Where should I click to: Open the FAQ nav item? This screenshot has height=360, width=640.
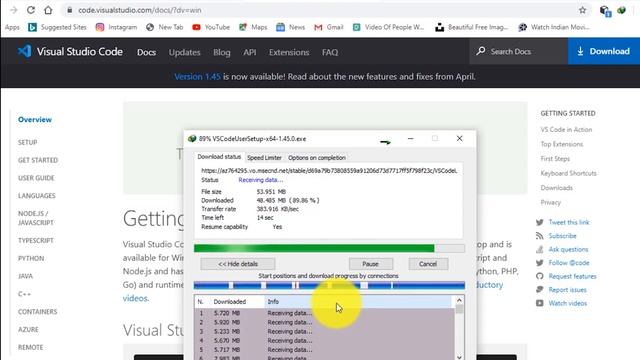[330, 52]
